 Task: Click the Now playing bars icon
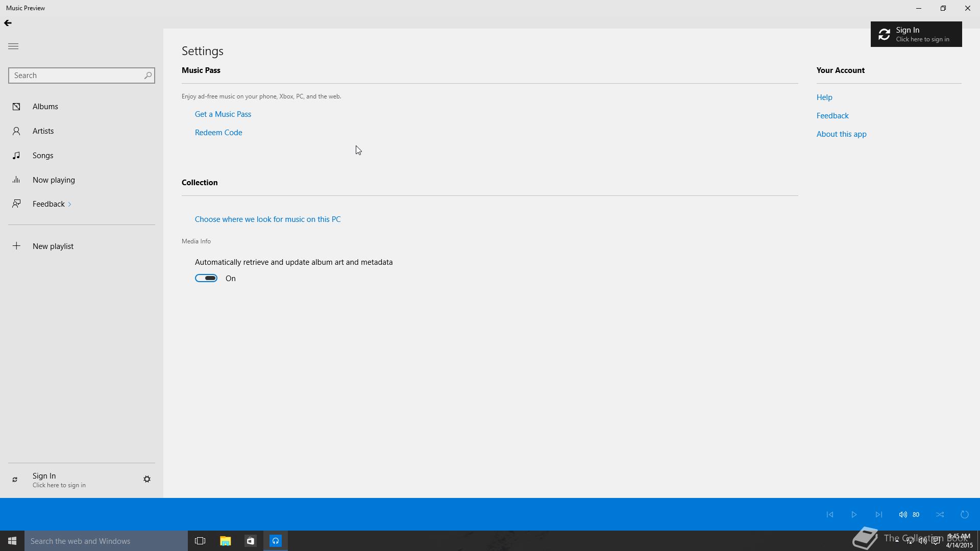tap(16, 180)
